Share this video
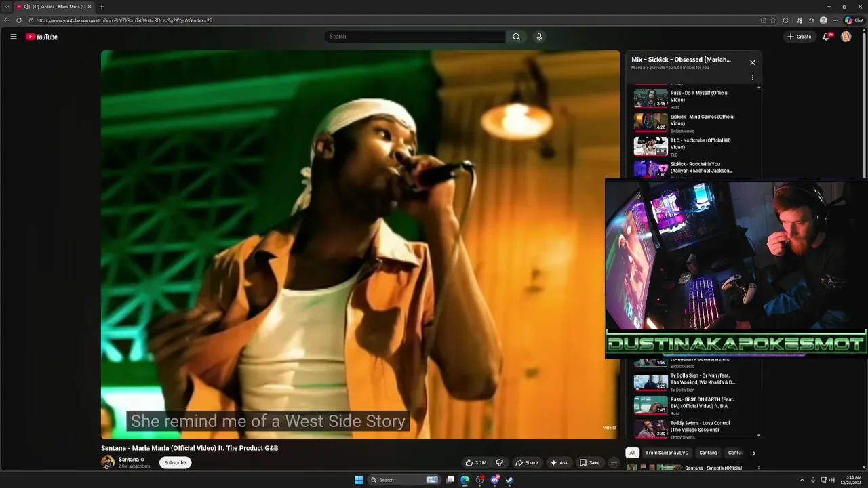Screen dimensions: 868x488 (x=526, y=463)
